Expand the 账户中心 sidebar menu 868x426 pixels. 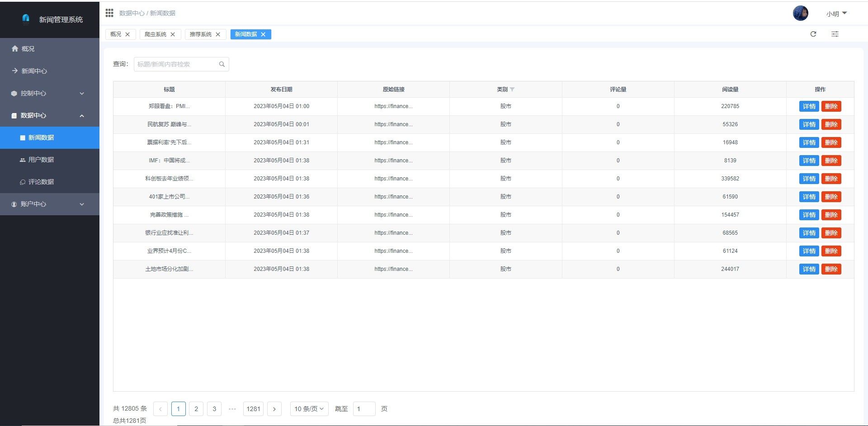pyautogui.click(x=50, y=204)
